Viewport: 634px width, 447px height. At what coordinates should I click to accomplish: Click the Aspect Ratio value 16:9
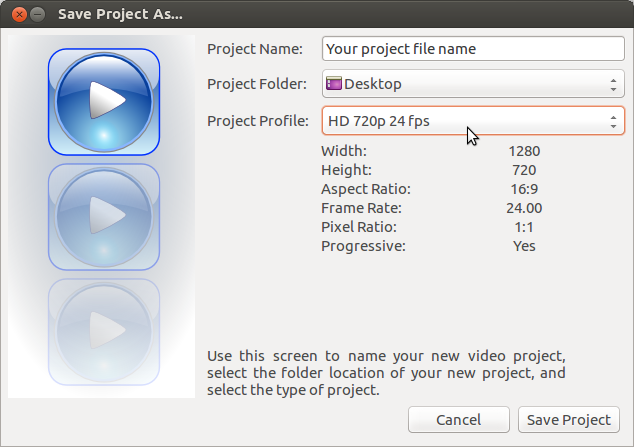click(524, 189)
